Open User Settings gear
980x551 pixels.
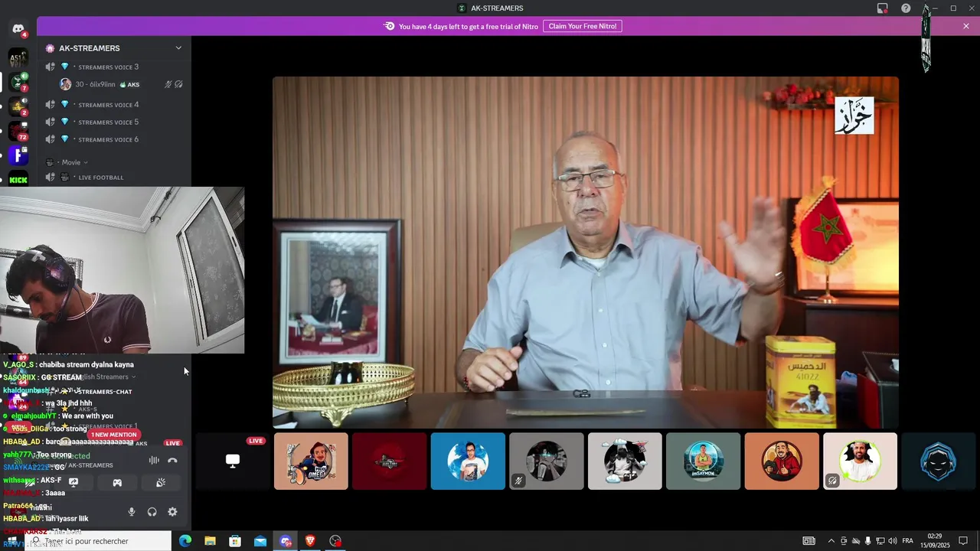172,512
